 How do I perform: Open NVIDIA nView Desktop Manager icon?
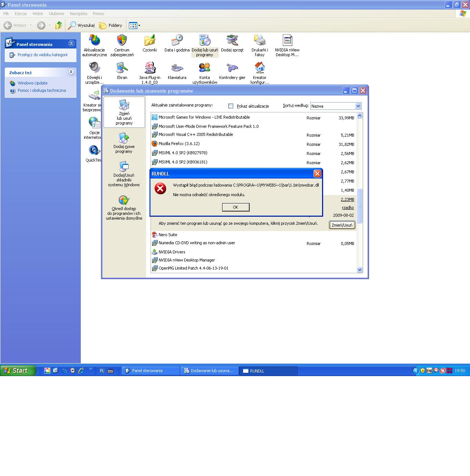287,46
